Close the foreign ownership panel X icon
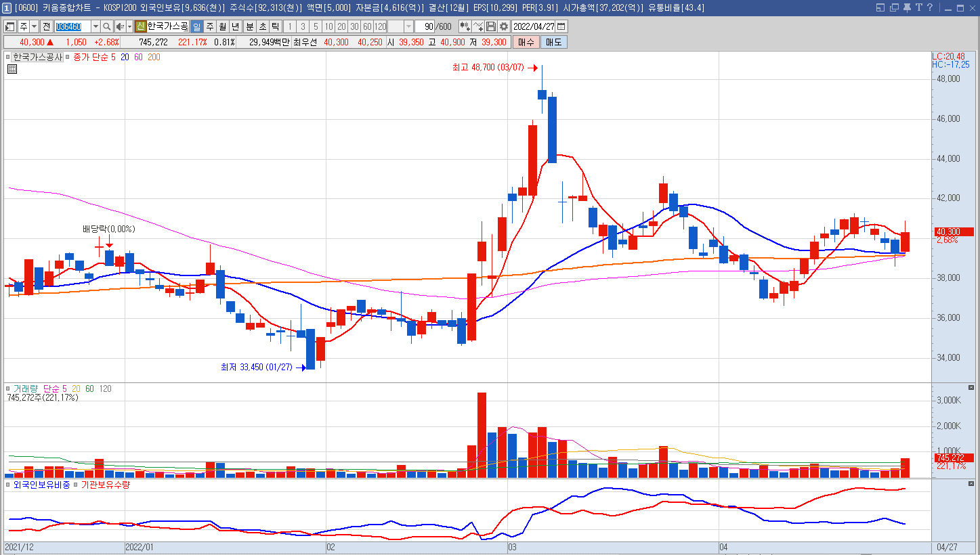 coord(971,483)
